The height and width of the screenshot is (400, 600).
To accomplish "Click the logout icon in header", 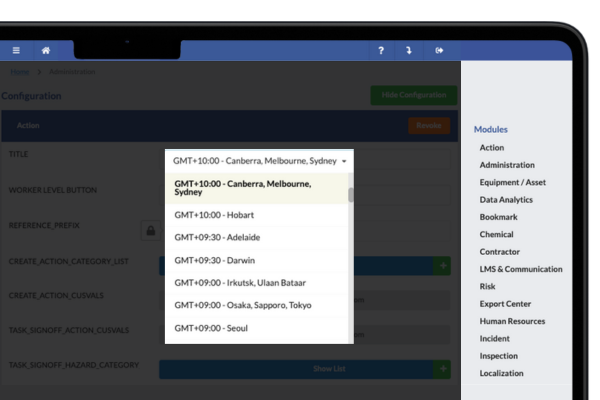I will [439, 50].
